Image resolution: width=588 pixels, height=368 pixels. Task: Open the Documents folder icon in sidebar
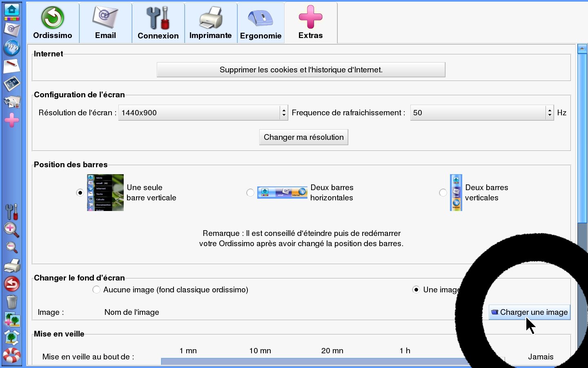[x=11, y=101]
